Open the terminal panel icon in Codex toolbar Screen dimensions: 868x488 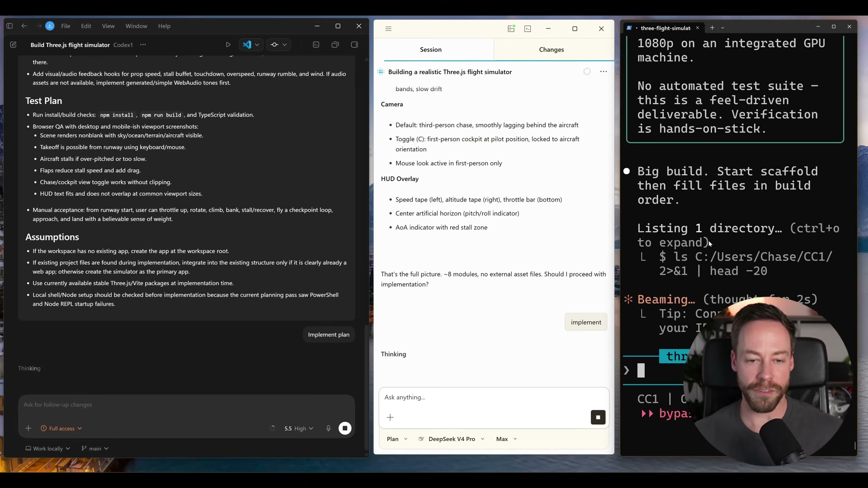tap(316, 45)
